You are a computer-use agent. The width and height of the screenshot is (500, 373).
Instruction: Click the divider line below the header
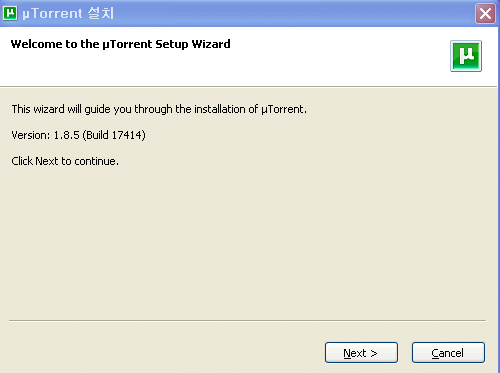pyautogui.click(x=248, y=87)
